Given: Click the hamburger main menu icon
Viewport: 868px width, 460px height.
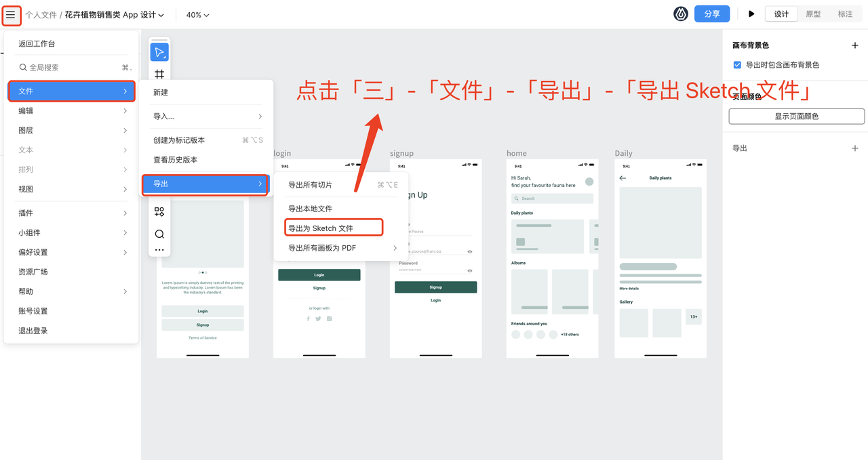Looking at the screenshot, I should click(11, 14).
